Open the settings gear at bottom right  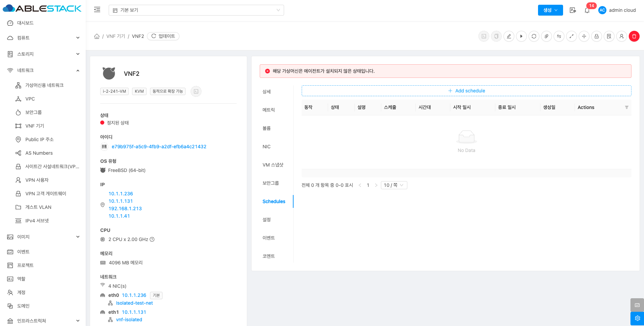point(637,318)
